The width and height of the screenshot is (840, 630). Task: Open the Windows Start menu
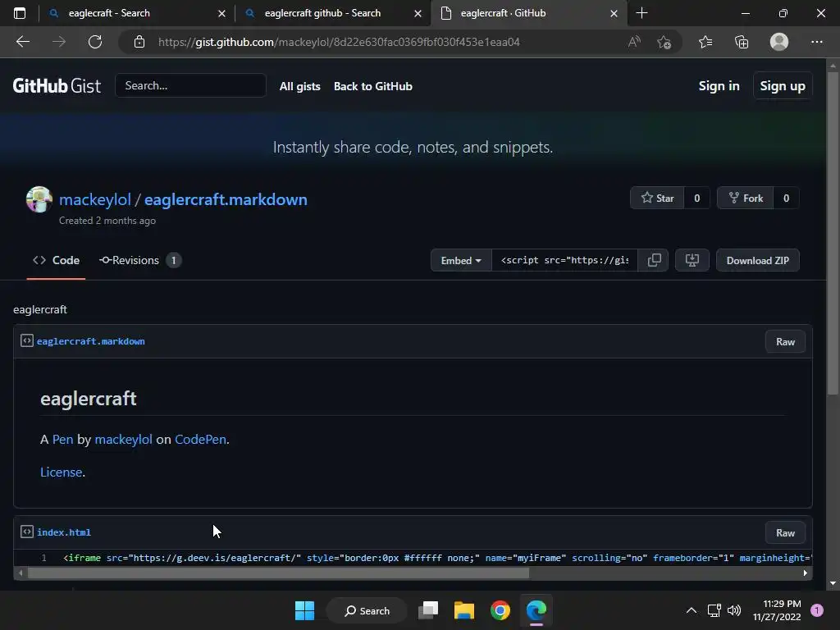click(305, 610)
